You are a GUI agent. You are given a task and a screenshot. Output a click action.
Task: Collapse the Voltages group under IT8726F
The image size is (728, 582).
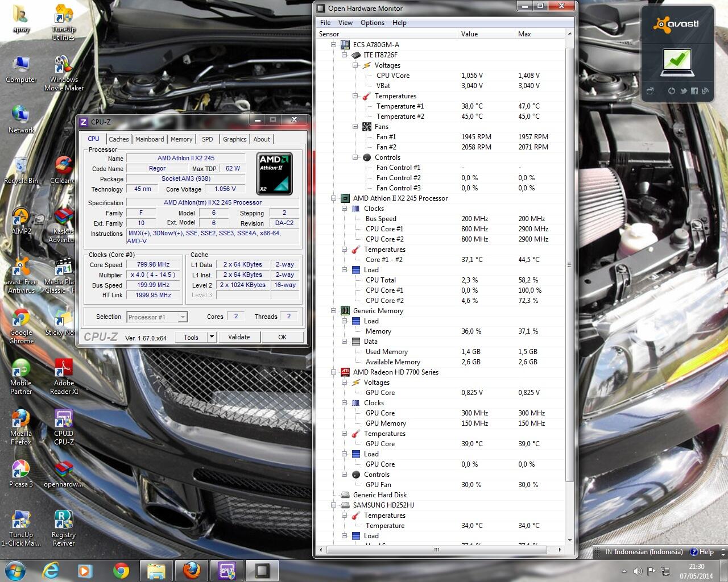[x=355, y=65]
